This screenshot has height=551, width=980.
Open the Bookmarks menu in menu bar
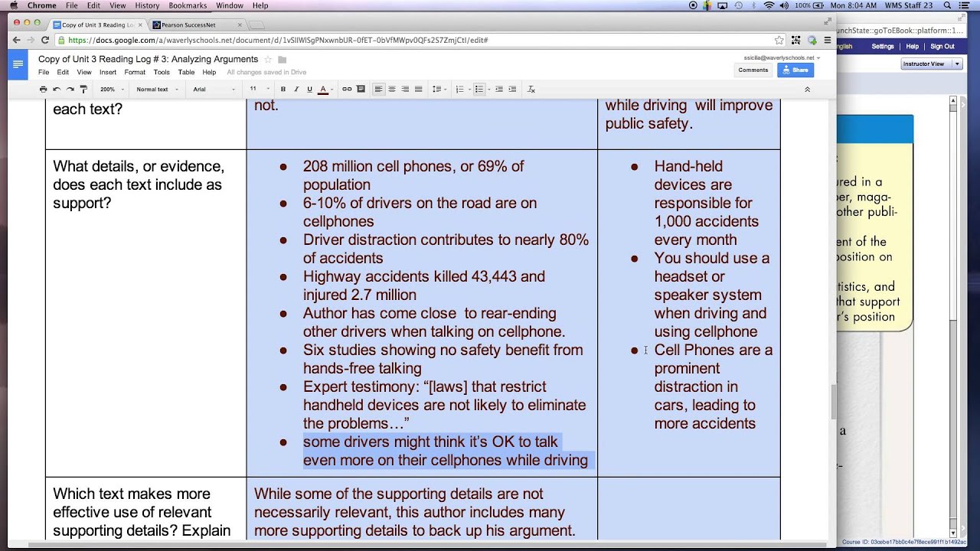coord(188,5)
